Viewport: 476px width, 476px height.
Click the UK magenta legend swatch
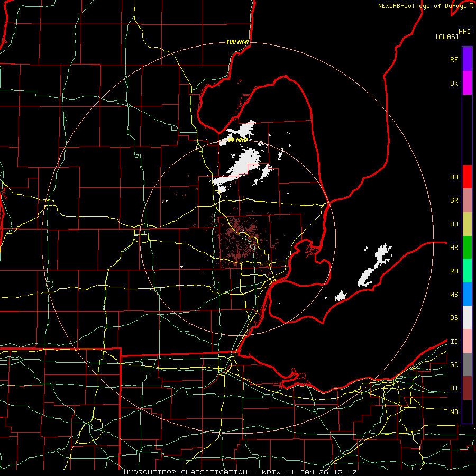coord(467,83)
